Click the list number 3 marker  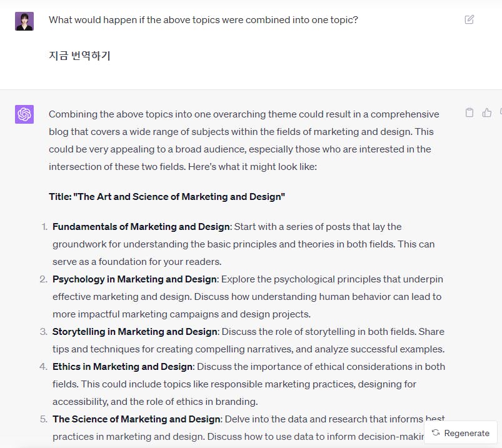44,331
